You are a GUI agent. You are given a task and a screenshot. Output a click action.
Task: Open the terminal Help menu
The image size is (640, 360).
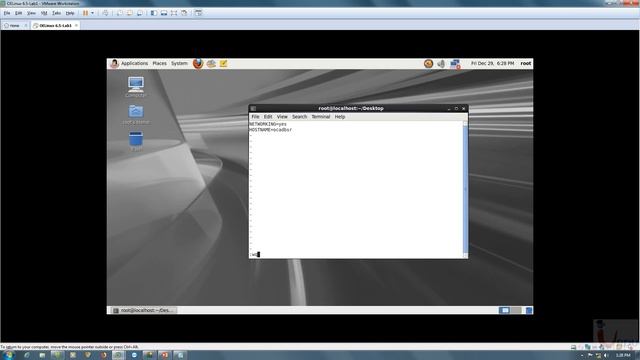coord(340,117)
